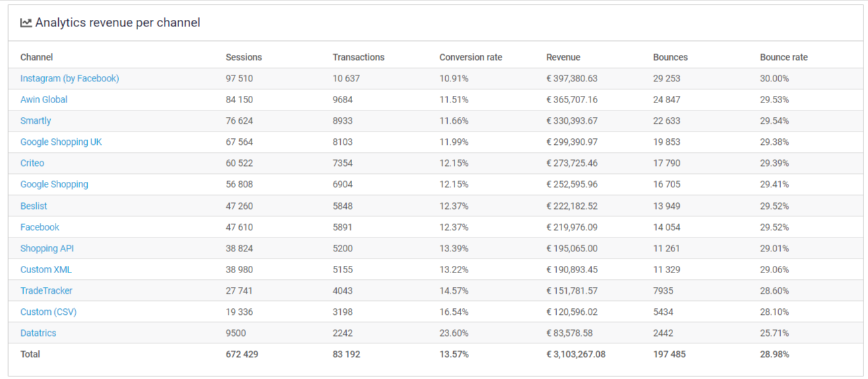Open the Datatrics channel link

click(x=38, y=333)
